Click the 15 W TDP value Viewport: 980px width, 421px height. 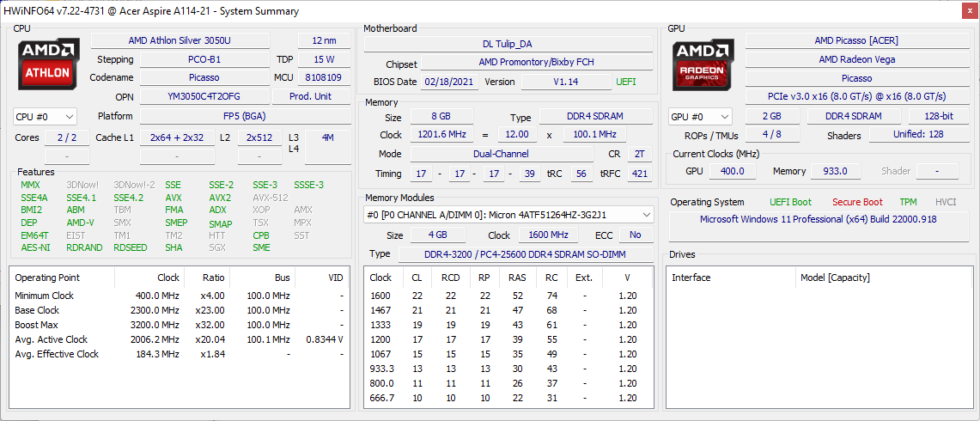coord(325,59)
